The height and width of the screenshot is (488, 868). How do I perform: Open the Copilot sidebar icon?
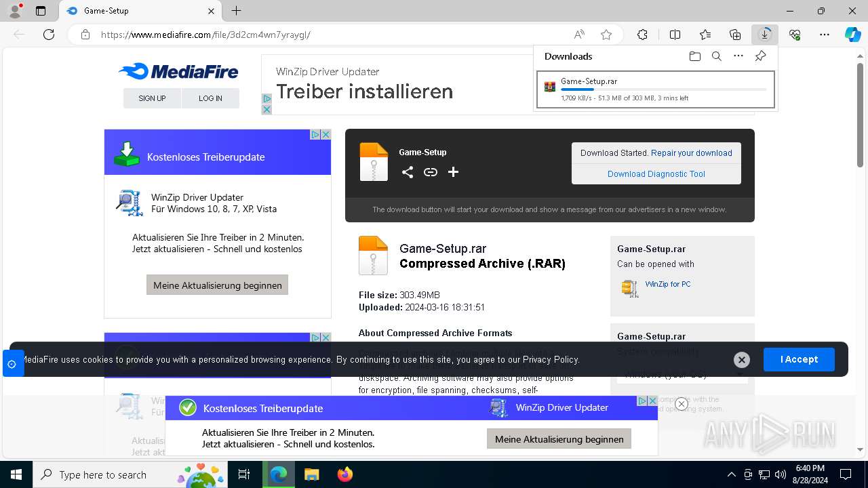(x=853, y=35)
